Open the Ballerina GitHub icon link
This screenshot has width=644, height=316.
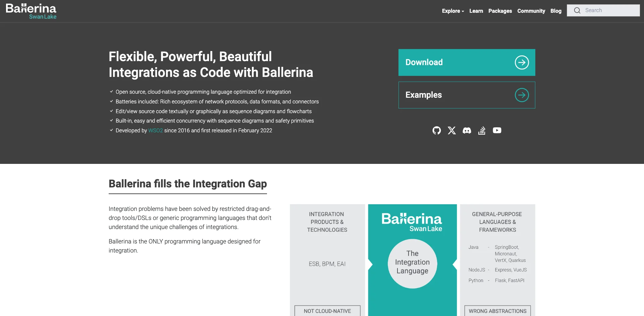(x=436, y=130)
